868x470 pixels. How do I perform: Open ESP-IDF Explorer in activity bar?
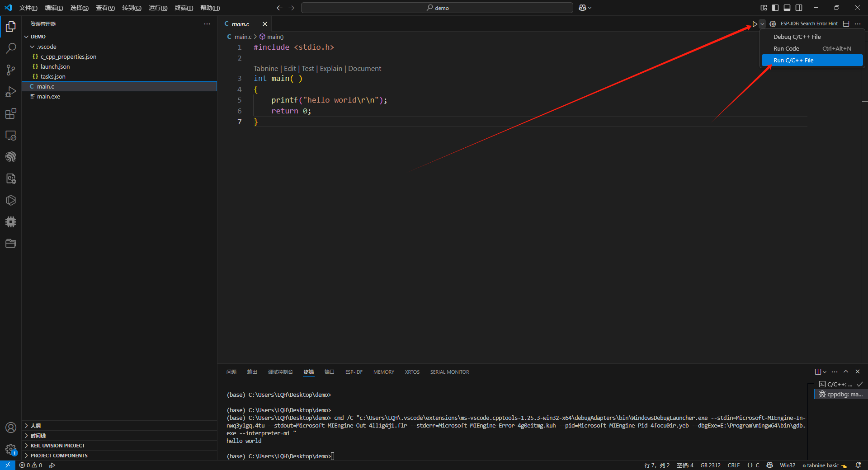(x=11, y=157)
